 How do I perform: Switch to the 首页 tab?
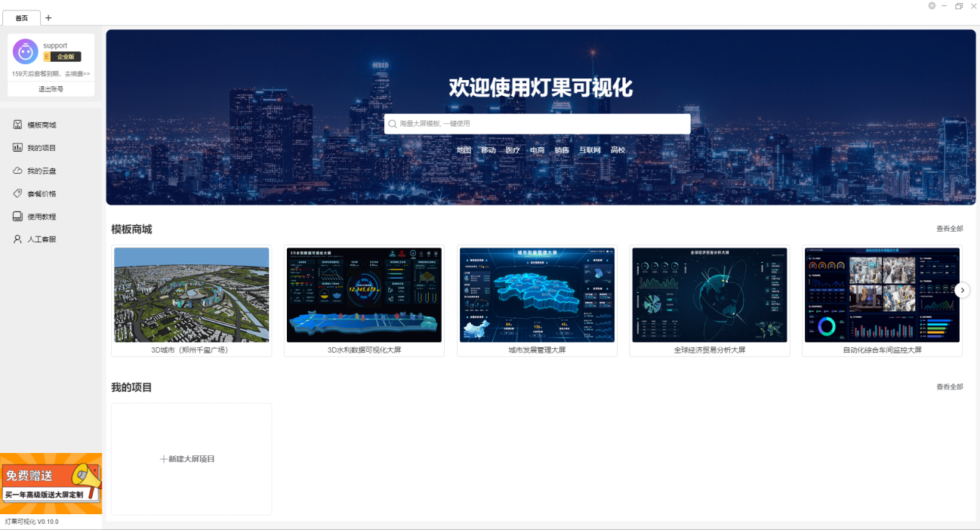click(x=22, y=17)
